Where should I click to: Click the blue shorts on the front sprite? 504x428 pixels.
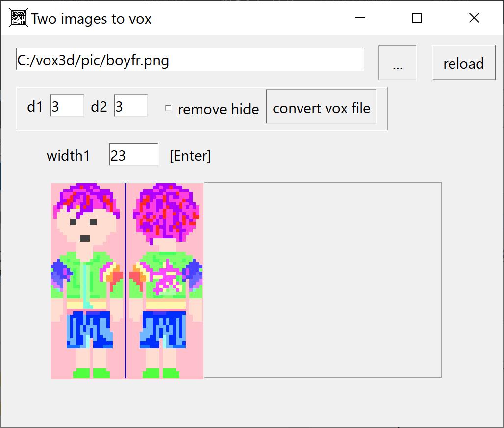click(x=89, y=330)
